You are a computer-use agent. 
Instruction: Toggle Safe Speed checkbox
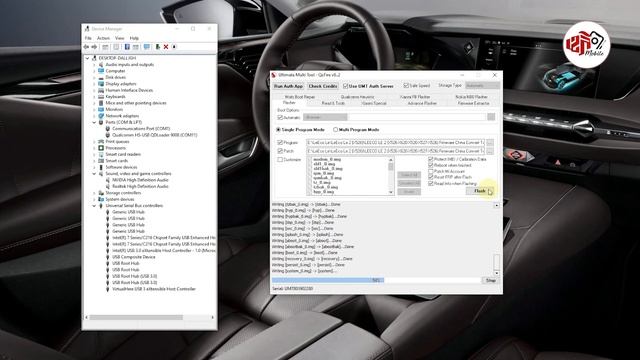pos(406,86)
